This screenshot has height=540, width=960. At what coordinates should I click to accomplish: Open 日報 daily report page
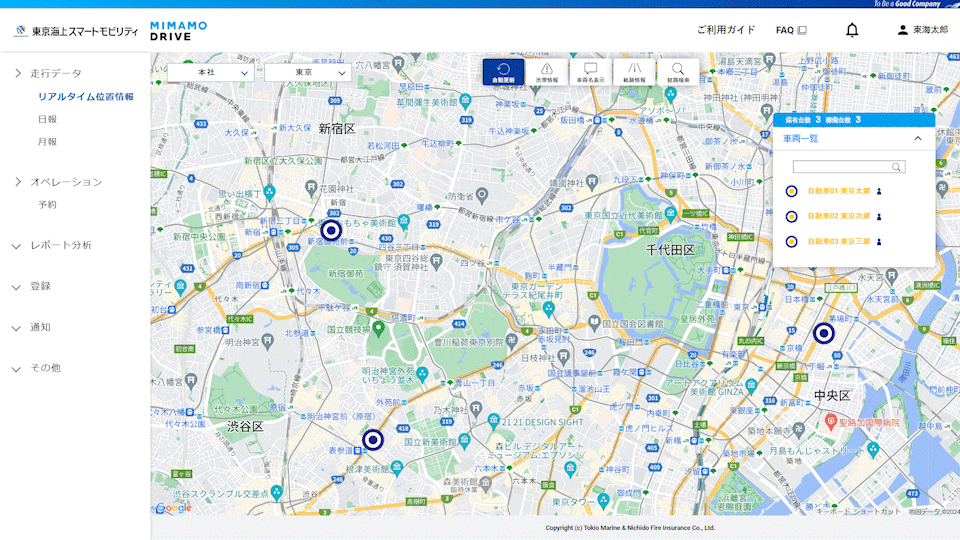coord(47,119)
